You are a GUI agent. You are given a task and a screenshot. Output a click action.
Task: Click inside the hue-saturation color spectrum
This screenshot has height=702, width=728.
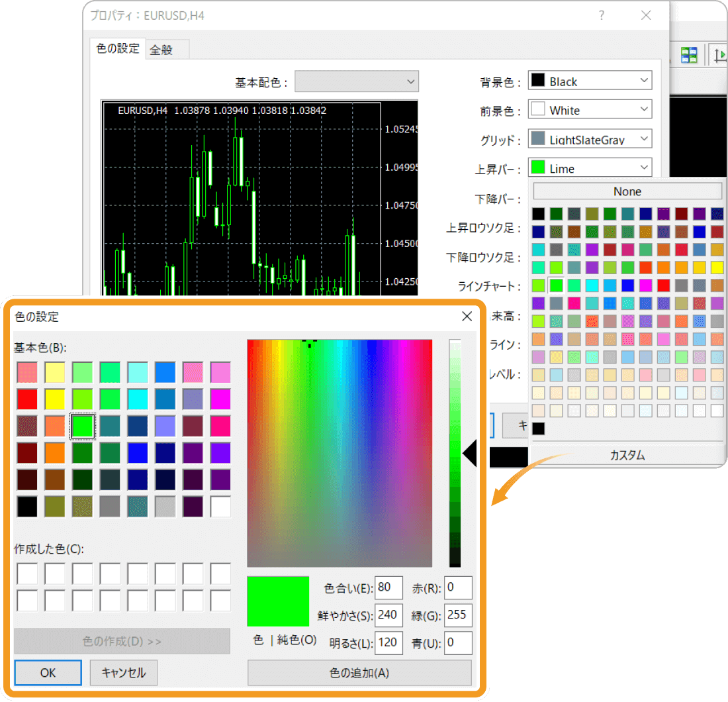(340, 453)
